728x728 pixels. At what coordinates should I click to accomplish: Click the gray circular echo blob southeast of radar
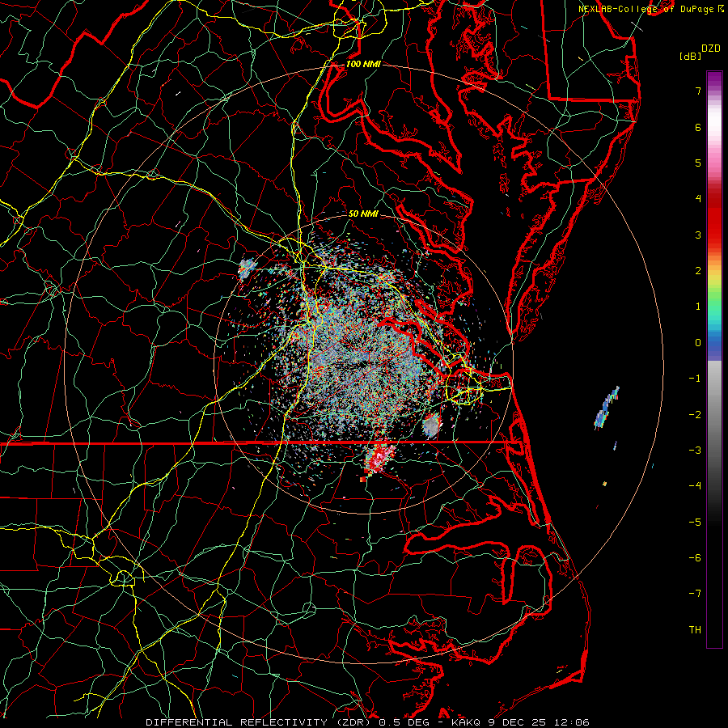[x=431, y=425]
